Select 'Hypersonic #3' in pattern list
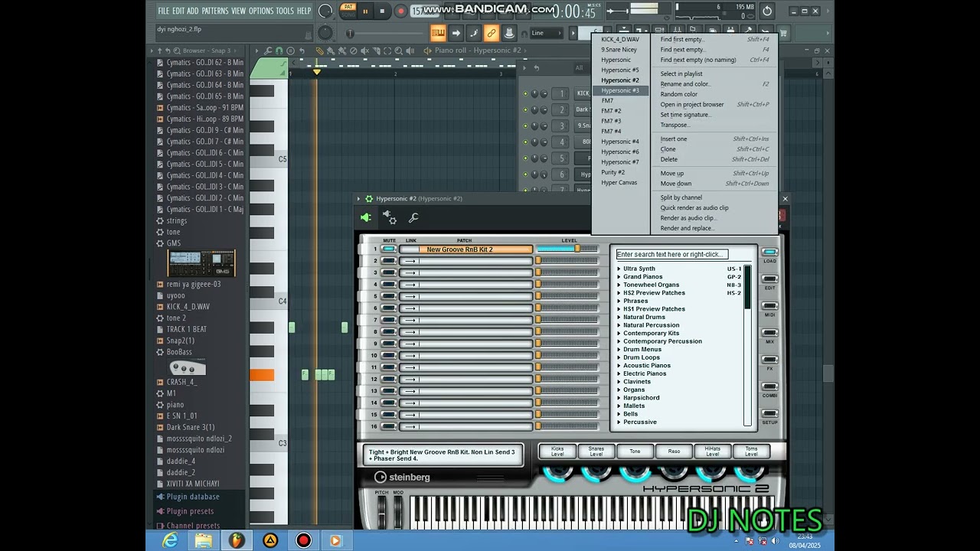 pos(620,90)
